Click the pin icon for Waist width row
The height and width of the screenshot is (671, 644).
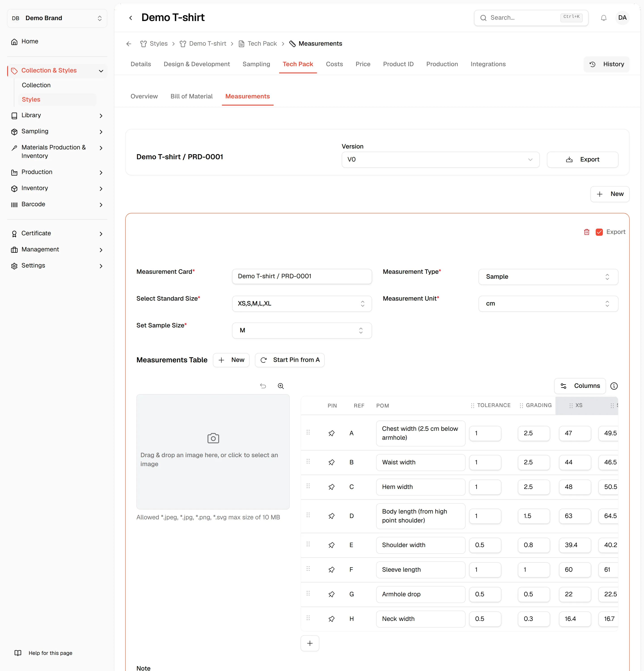331,463
